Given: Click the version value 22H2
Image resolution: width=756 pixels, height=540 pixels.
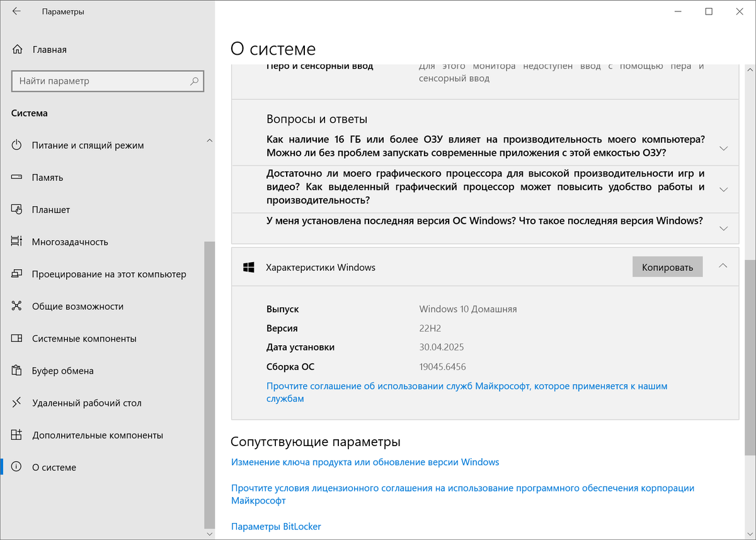Looking at the screenshot, I should 430,328.
